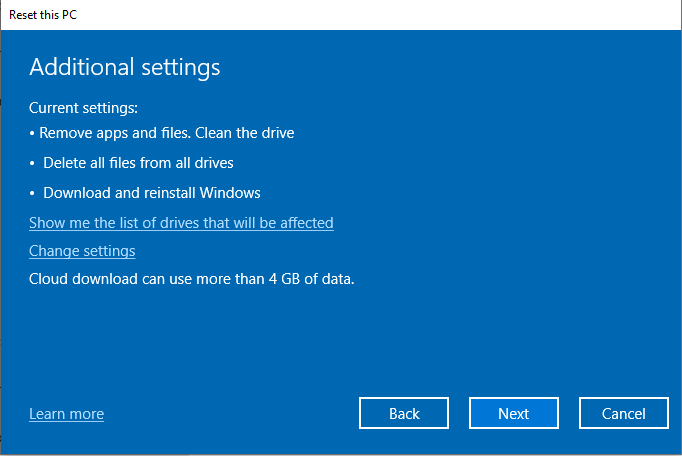Click the bullet before Download and reinstall Windows
This screenshot has height=456, width=682.
tap(32, 194)
